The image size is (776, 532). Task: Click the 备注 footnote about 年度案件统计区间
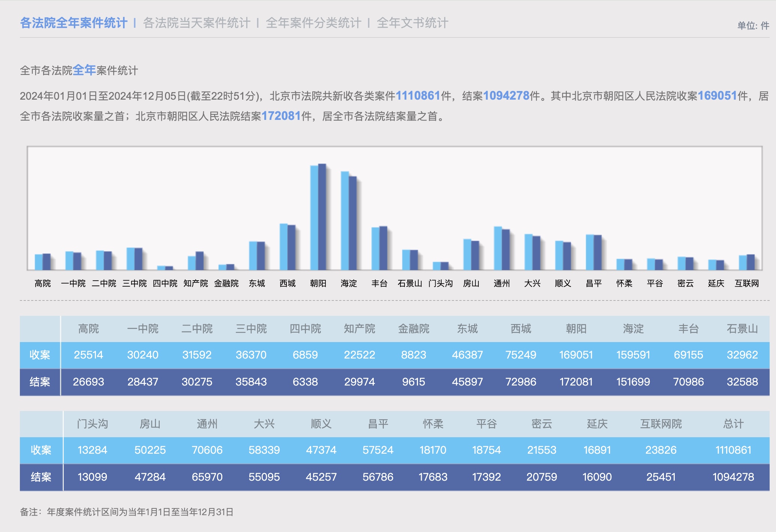point(127,512)
